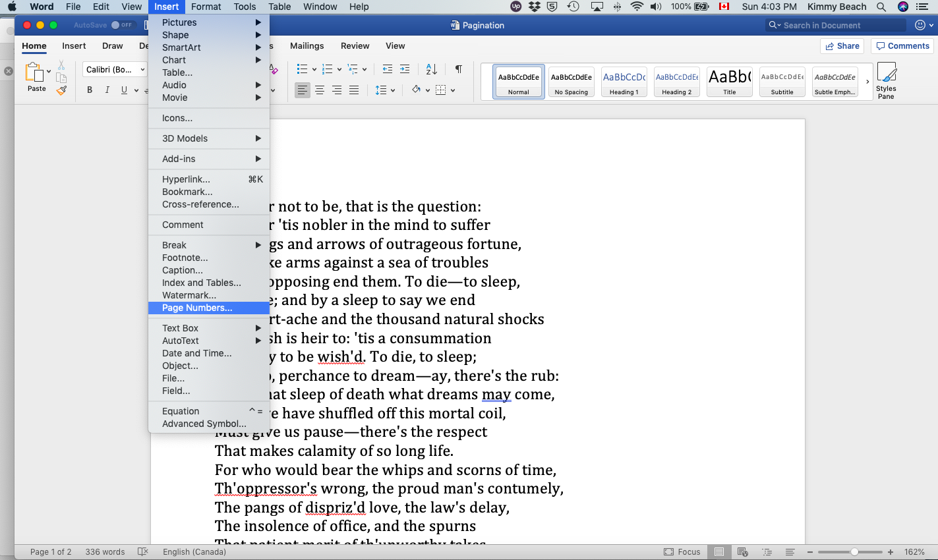Justify the paragraph text
The height and width of the screenshot is (560, 938).
(354, 90)
